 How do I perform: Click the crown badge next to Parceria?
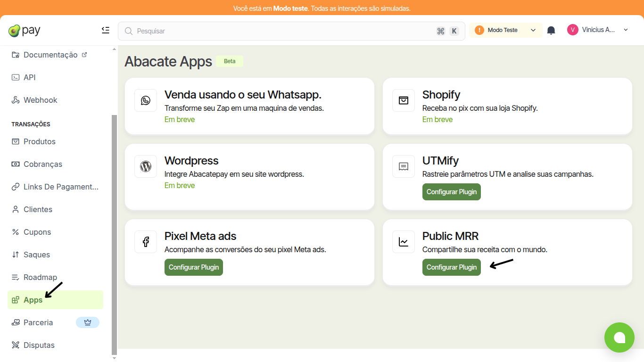pos(88,322)
